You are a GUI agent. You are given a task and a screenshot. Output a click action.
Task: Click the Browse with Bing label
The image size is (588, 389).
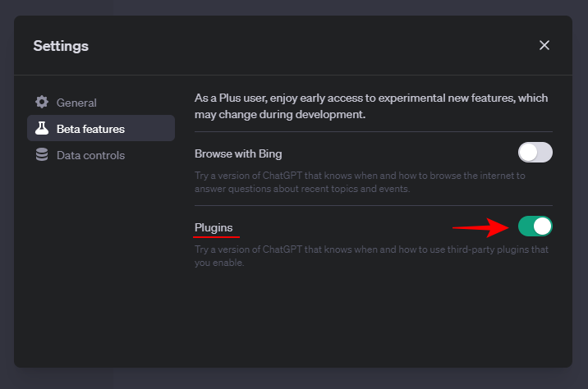coord(238,153)
